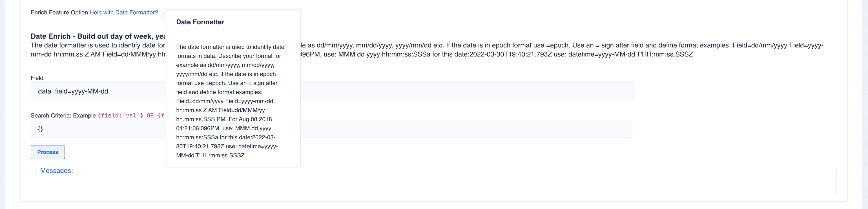Click the popover's arrow pointer

tap(163, 16)
